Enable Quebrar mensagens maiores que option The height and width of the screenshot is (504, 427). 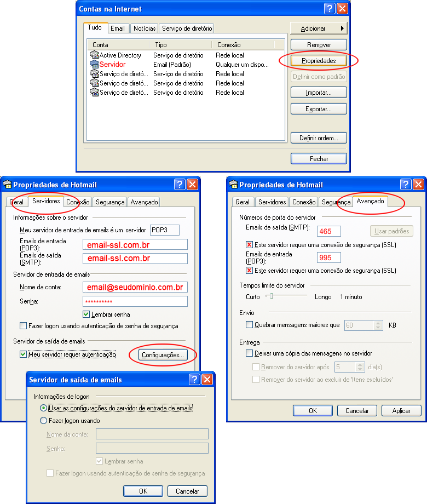click(x=249, y=325)
